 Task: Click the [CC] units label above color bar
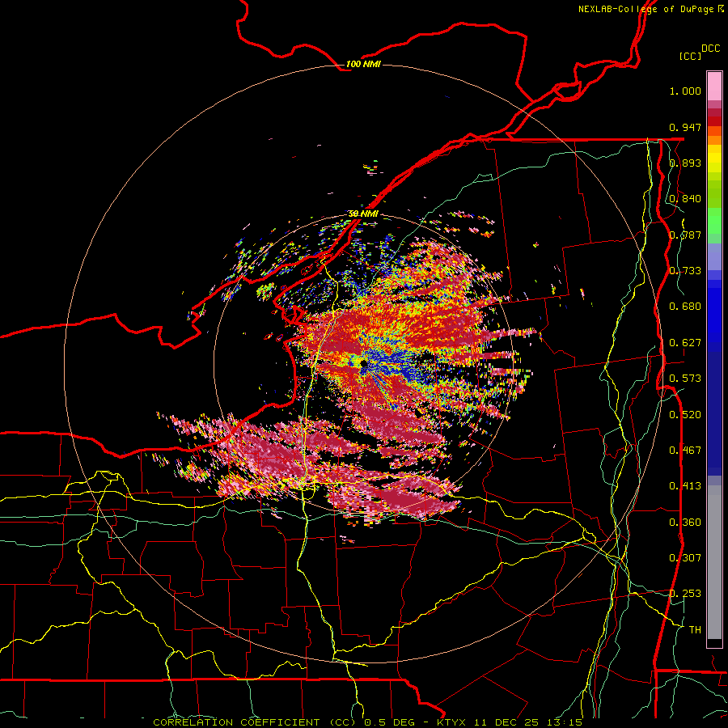(x=691, y=56)
